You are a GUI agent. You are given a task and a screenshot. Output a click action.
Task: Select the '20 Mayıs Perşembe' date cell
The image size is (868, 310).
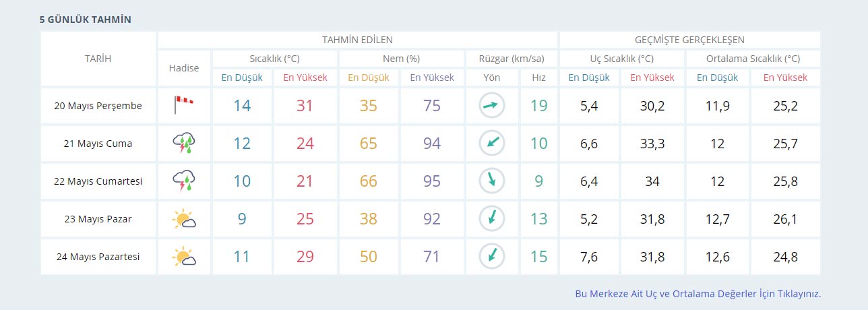click(x=98, y=106)
